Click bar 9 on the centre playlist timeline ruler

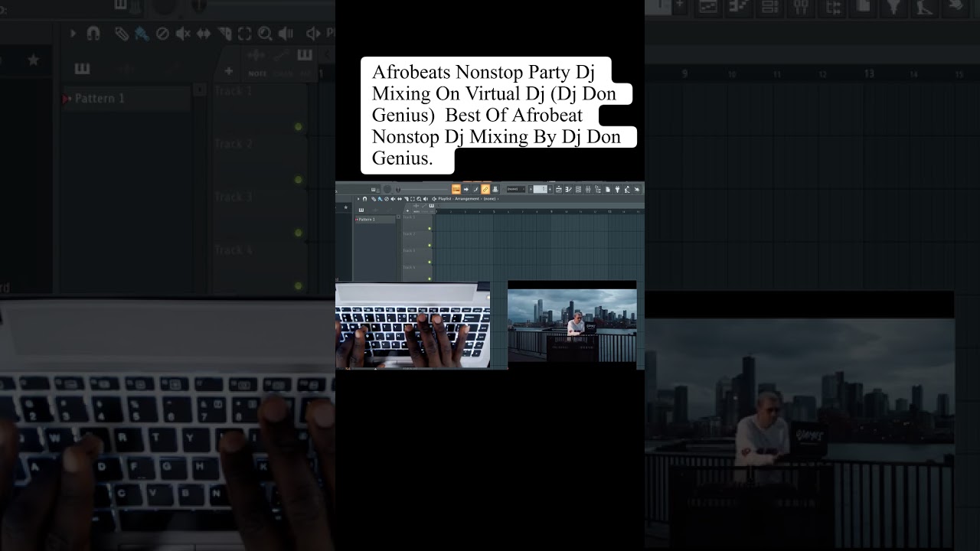[x=551, y=211]
